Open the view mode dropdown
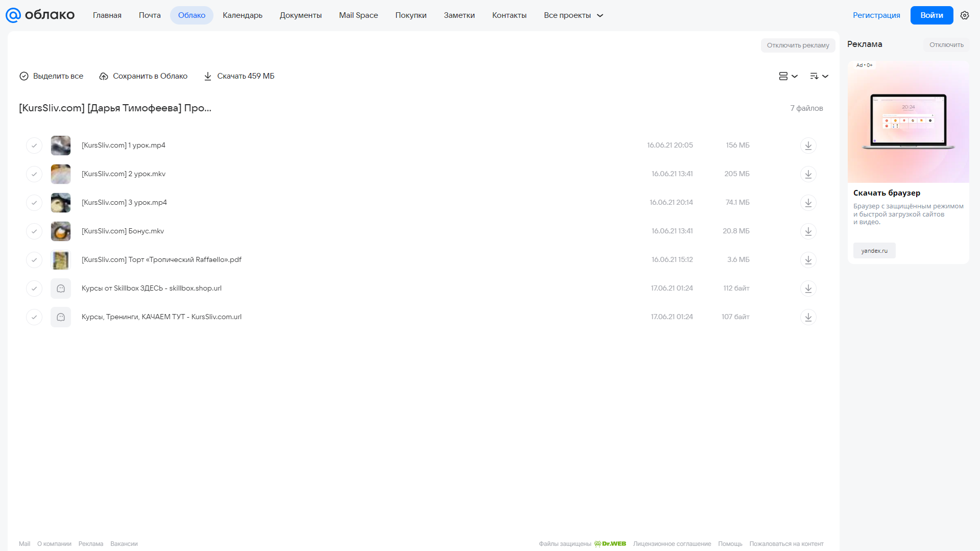 tap(788, 76)
